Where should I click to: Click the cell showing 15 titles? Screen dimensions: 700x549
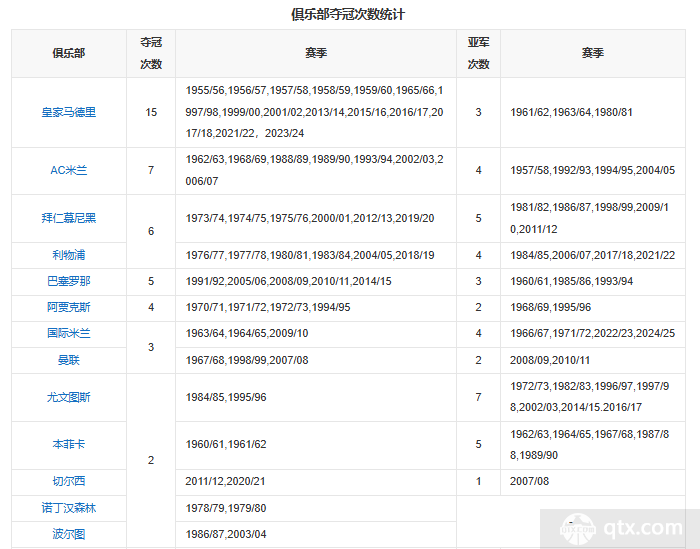[x=151, y=112]
